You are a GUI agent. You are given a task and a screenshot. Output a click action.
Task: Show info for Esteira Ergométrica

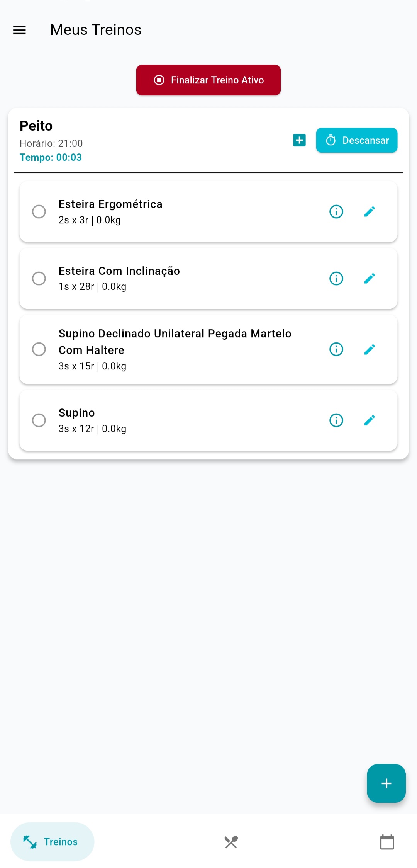tap(336, 211)
